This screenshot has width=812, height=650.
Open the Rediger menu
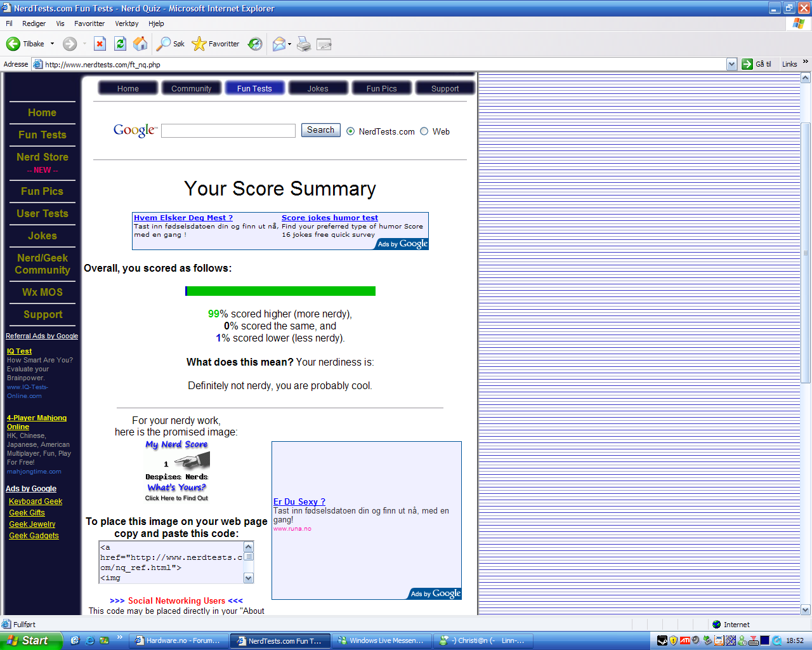click(34, 23)
